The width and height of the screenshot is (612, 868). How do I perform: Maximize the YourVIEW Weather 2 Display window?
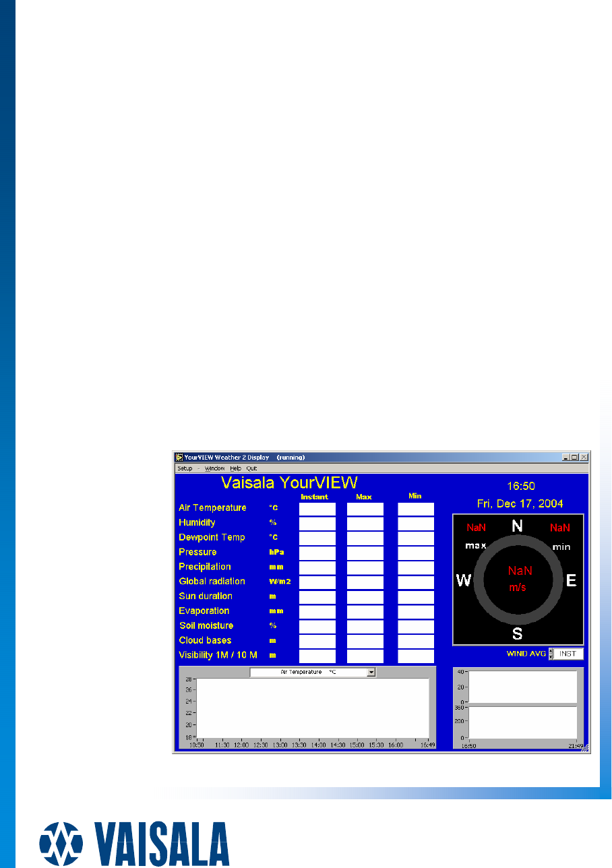pos(574,457)
